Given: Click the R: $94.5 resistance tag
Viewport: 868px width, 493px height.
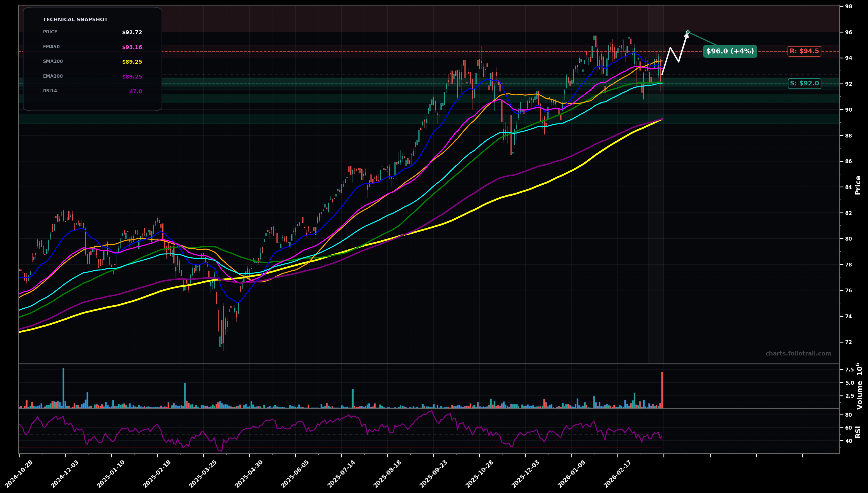Looking at the screenshot, I should click(x=804, y=51).
